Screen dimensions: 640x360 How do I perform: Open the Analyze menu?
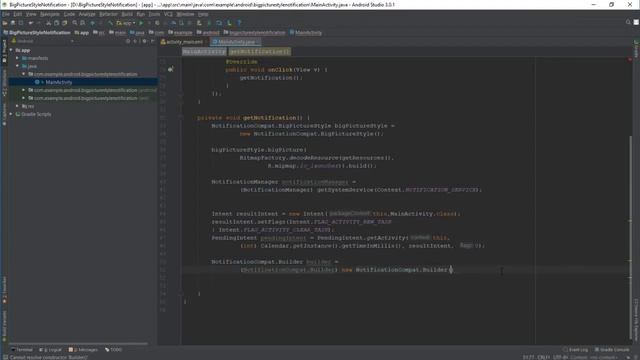tap(87, 14)
